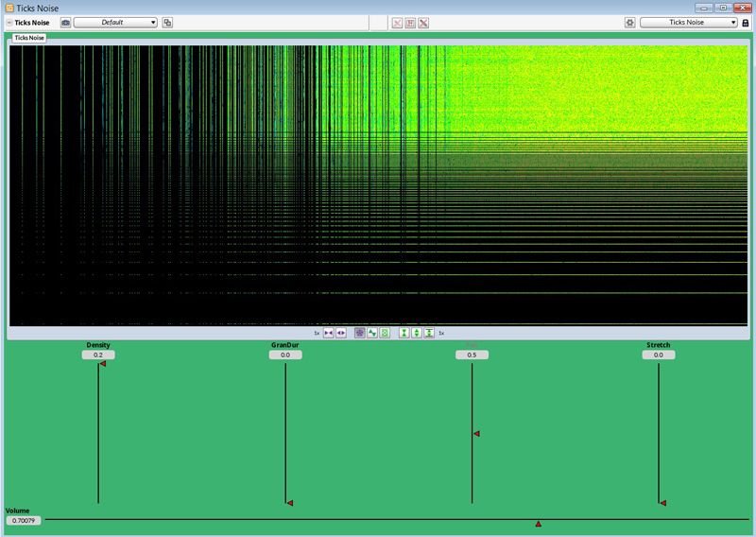Image resolution: width=756 pixels, height=537 pixels.
Task: Click the Stretch slider red handle
Action: coord(663,503)
